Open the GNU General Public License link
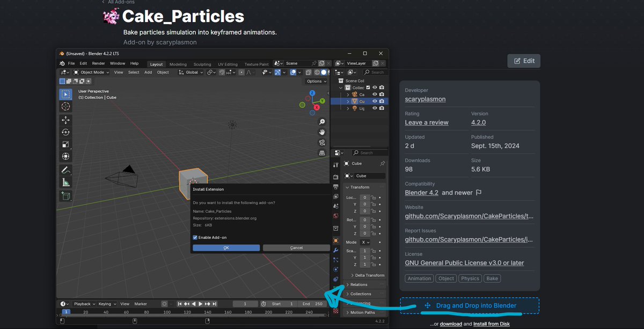The height and width of the screenshot is (329, 644). click(x=464, y=263)
